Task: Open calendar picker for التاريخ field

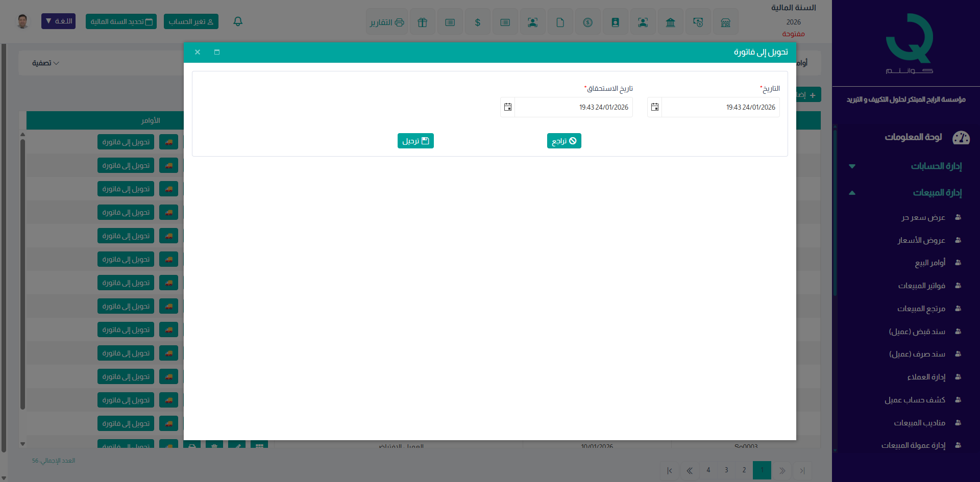Action: click(655, 107)
